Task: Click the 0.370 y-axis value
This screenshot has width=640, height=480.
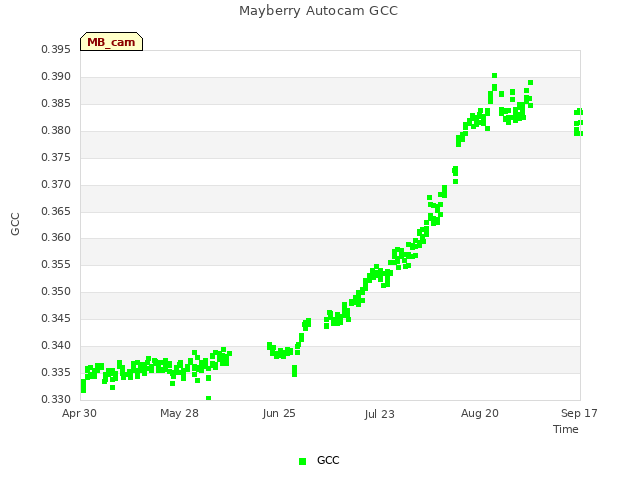Action: (x=56, y=184)
